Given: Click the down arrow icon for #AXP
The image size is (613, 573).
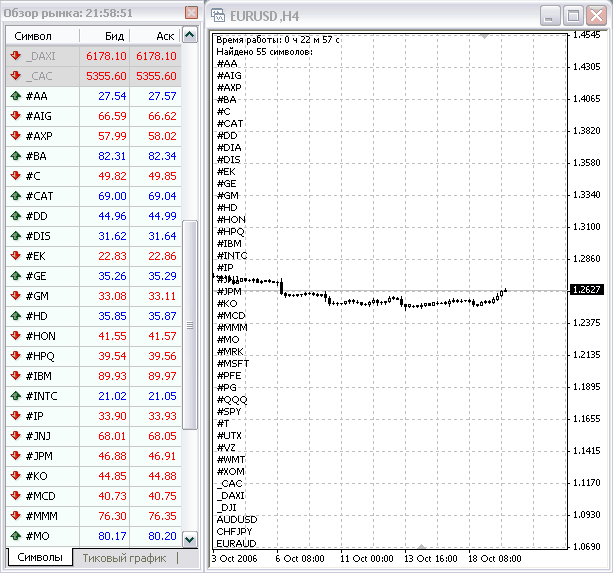Looking at the screenshot, I should point(16,136).
